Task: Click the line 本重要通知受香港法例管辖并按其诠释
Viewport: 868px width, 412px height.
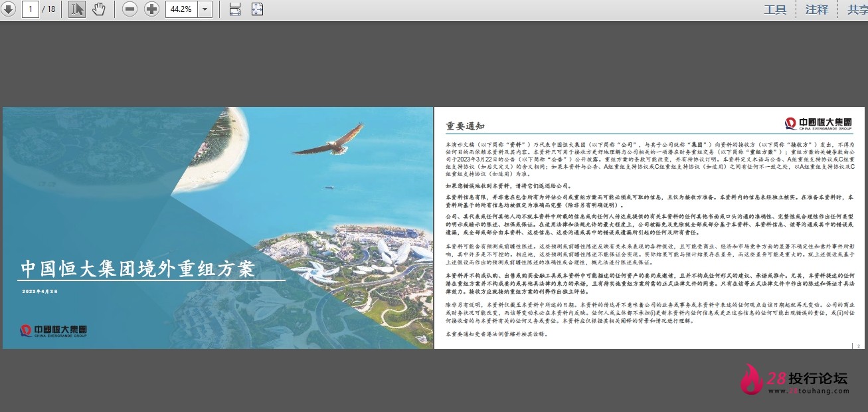Action: [x=497, y=334]
